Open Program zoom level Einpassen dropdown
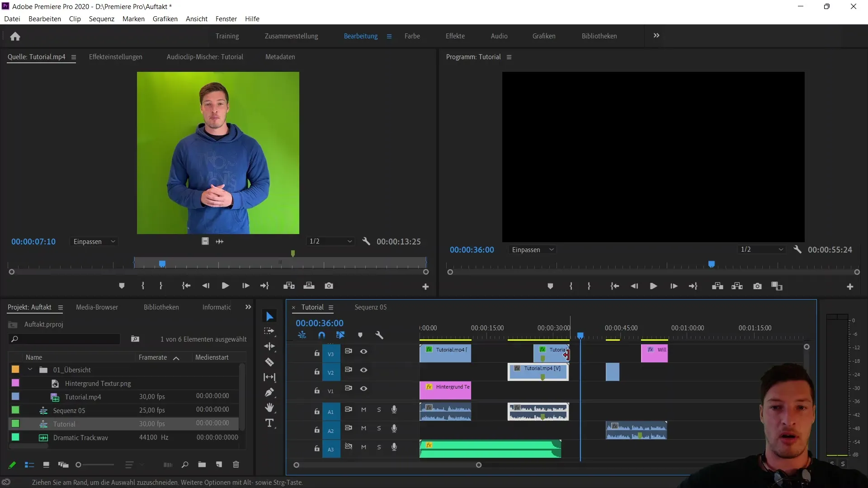Viewport: 868px width, 488px height. tap(533, 249)
